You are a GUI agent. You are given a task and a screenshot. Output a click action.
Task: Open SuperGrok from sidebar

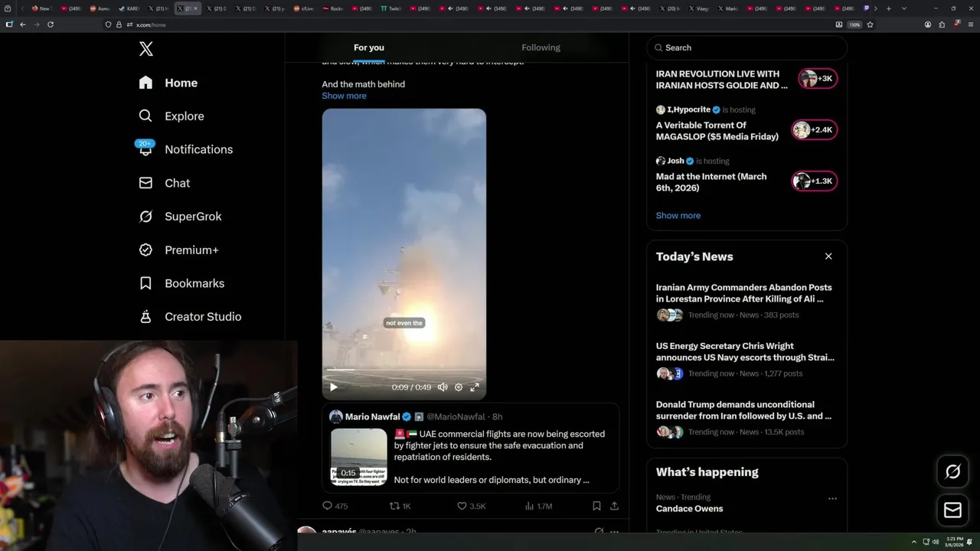[181, 217]
